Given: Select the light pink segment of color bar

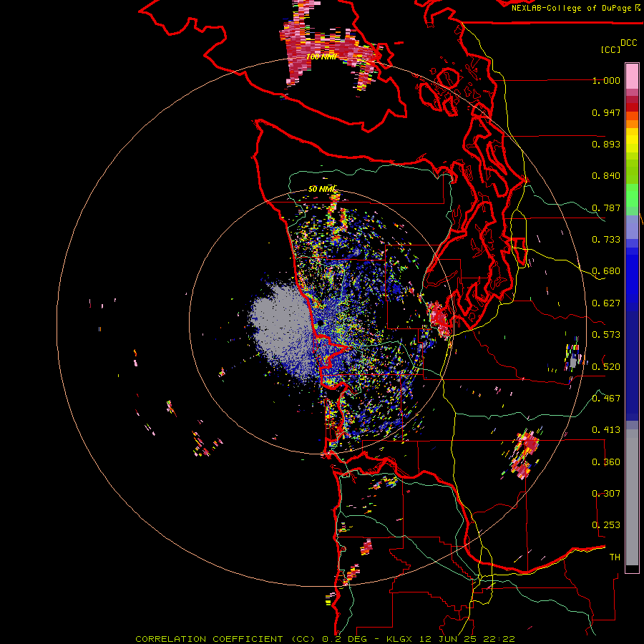Looking at the screenshot, I should pos(632,77).
